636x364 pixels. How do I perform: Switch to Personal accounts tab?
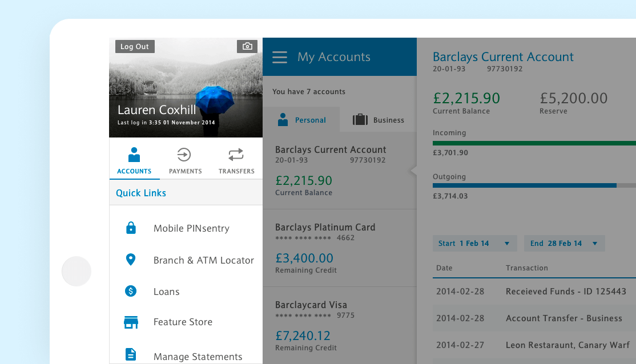(301, 120)
